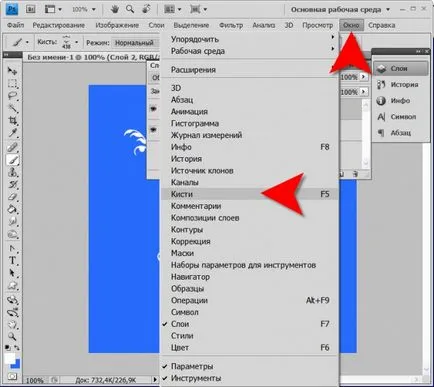Select the Brush tool in toolbox
Image resolution: width=434 pixels, height=387 pixels.
(12, 160)
